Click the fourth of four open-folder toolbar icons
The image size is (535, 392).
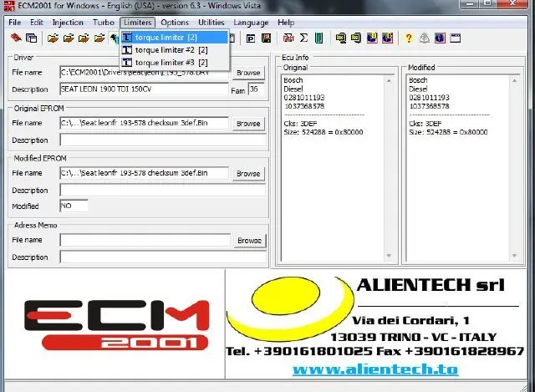tap(99, 38)
